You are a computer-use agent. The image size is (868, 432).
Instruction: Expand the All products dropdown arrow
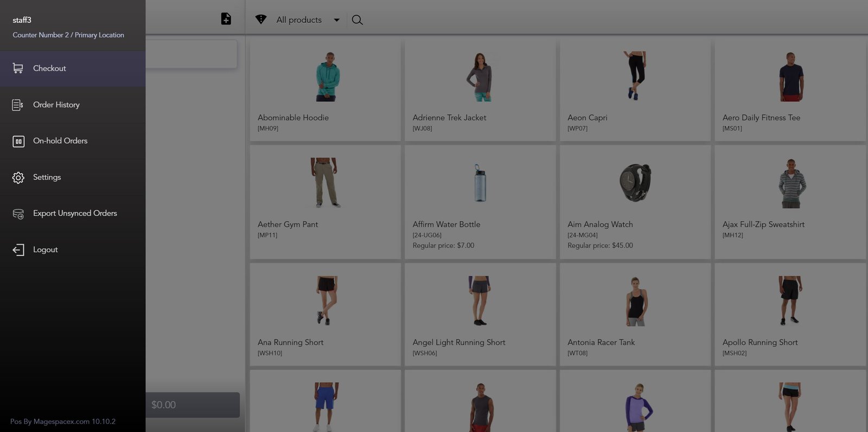[x=336, y=20]
